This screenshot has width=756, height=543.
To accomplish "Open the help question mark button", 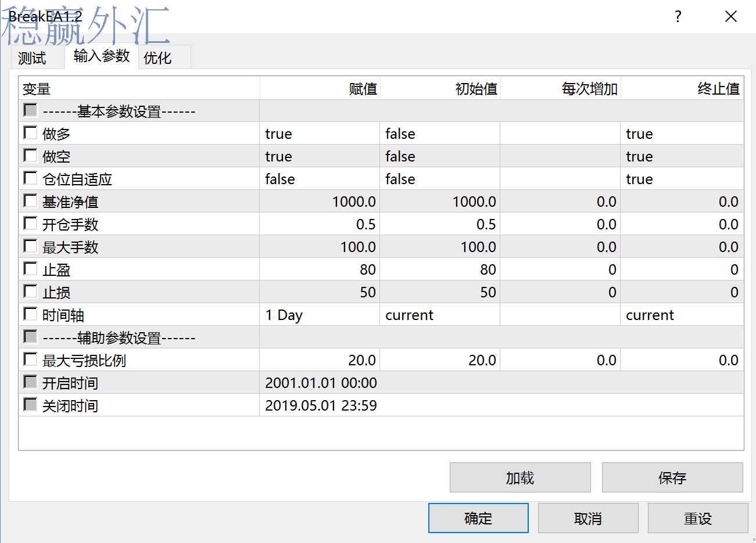I will [x=678, y=16].
